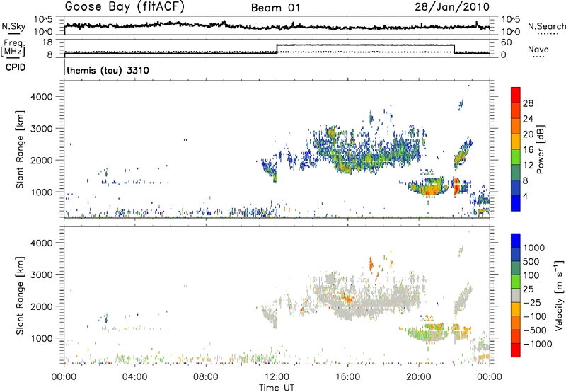Click the "-1000" value on velocity color bar
The image size is (566, 392).
[x=538, y=344]
